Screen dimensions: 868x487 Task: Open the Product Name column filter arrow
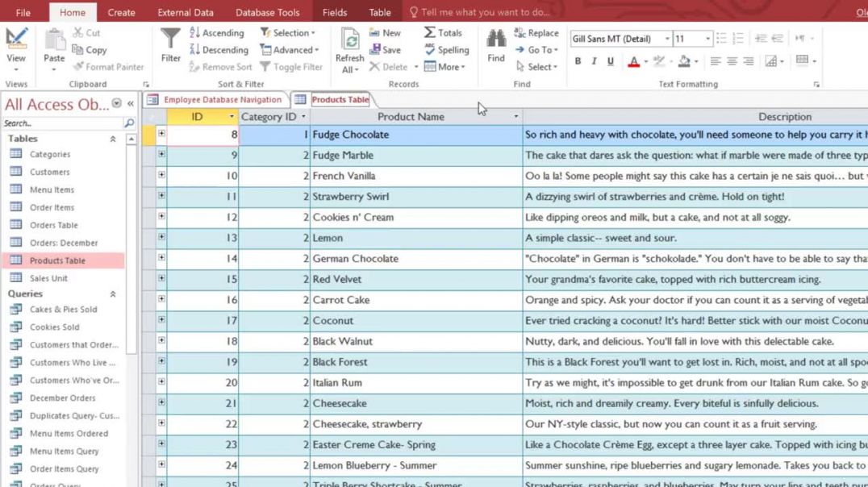pyautogui.click(x=516, y=117)
